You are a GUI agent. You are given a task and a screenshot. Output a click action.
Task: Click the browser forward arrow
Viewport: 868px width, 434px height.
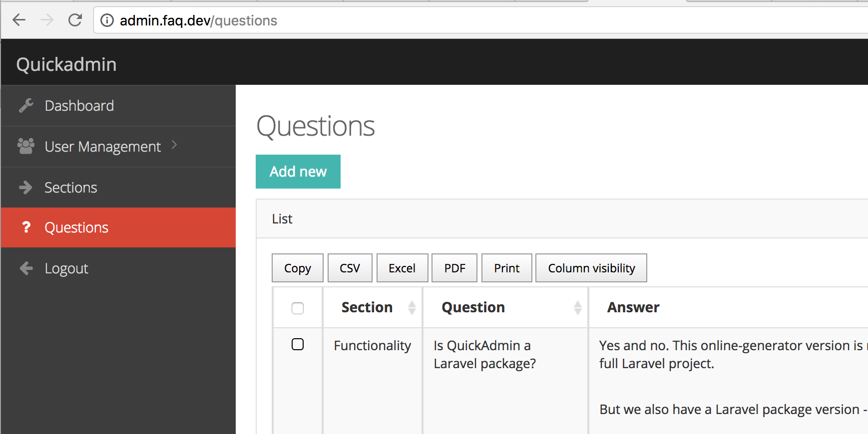(47, 20)
